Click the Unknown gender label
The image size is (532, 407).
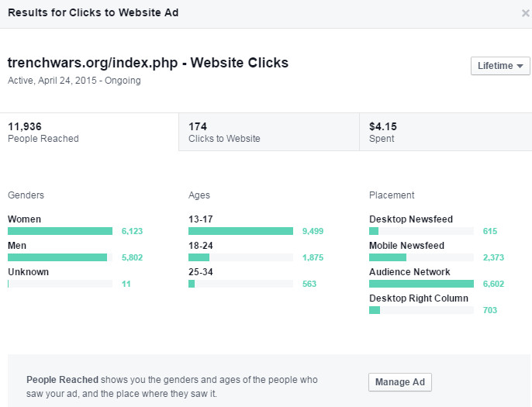28,272
